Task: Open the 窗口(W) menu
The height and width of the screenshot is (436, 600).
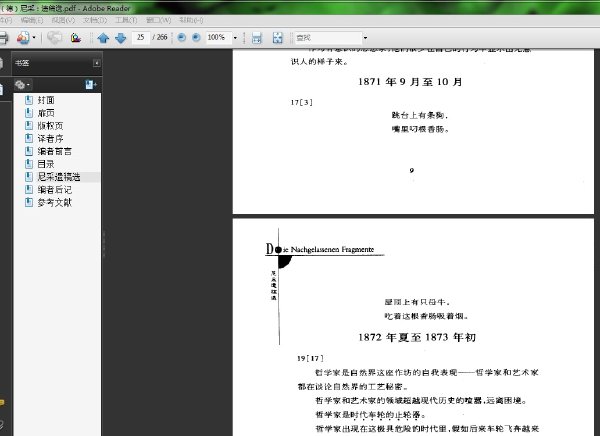Action: pos(158,20)
